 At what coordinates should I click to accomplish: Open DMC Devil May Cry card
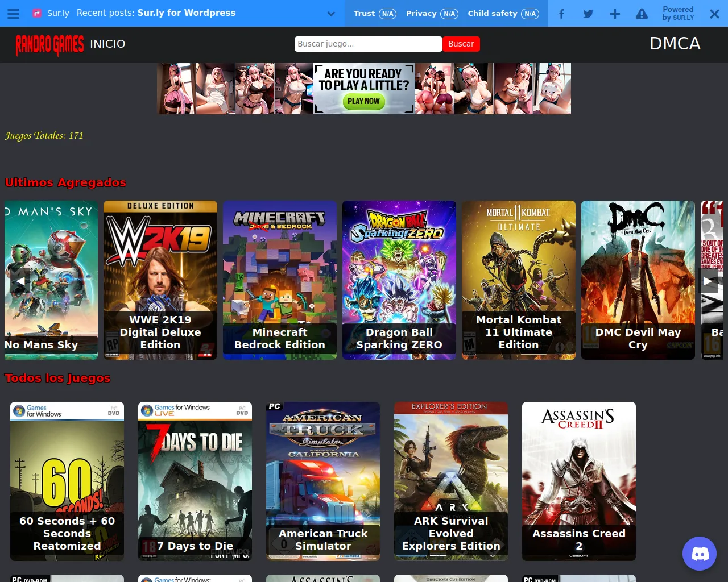pyautogui.click(x=638, y=280)
